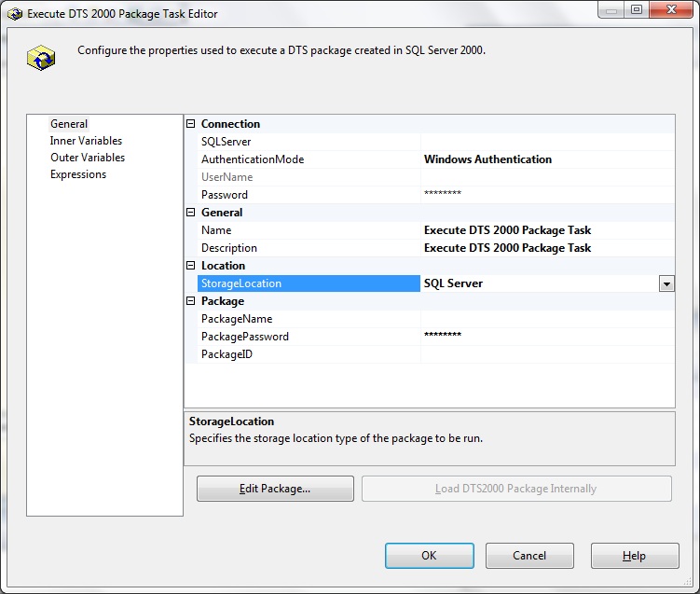Click the Password masked value field
The height and width of the screenshot is (594, 700).
pyautogui.click(x=547, y=195)
